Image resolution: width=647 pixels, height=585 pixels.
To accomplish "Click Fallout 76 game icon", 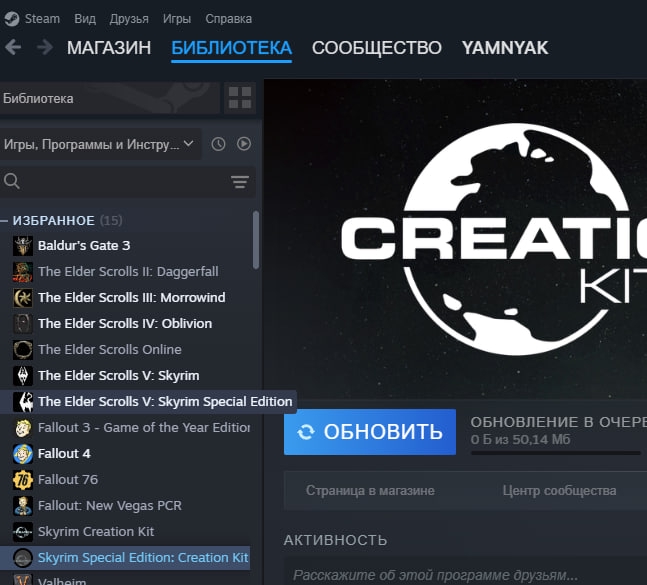I will coord(23,480).
